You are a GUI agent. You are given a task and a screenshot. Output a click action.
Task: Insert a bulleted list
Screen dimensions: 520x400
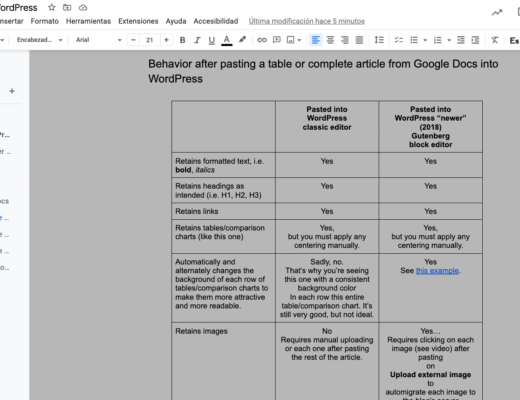coord(414,40)
